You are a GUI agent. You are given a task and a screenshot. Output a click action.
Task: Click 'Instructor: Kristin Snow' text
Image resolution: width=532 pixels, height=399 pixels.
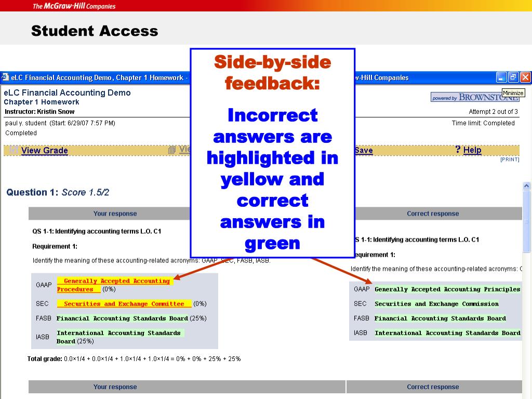pos(39,112)
